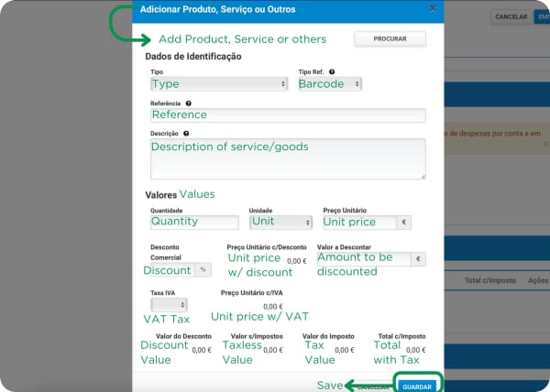Click the PROCURAR button
Image resolution: width=550 pixels, height=392 pixels.
point(390,38)
